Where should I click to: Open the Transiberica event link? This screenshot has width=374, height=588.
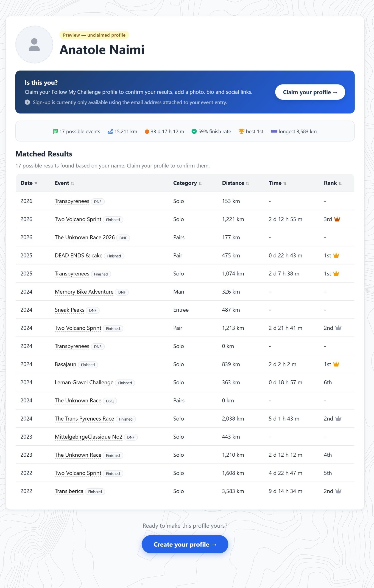point(69,491)
